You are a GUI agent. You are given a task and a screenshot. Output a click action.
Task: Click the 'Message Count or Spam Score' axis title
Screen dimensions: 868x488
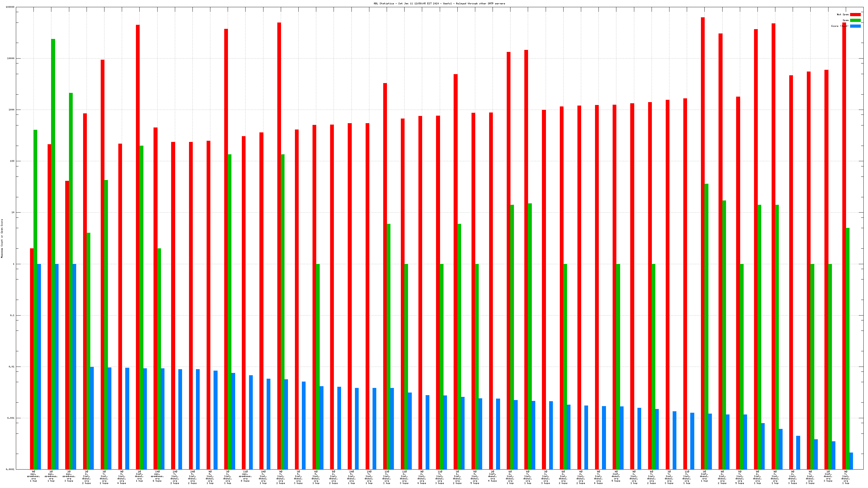2,238
